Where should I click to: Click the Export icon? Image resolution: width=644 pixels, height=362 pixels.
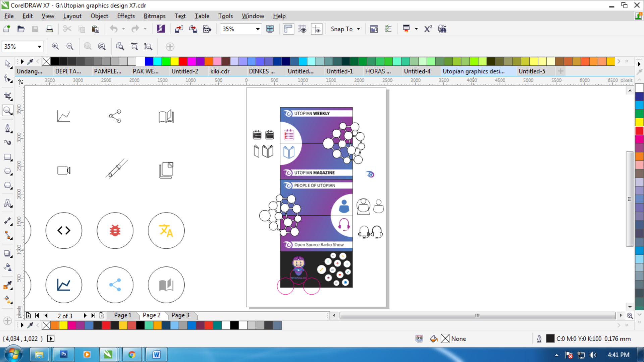193,29
